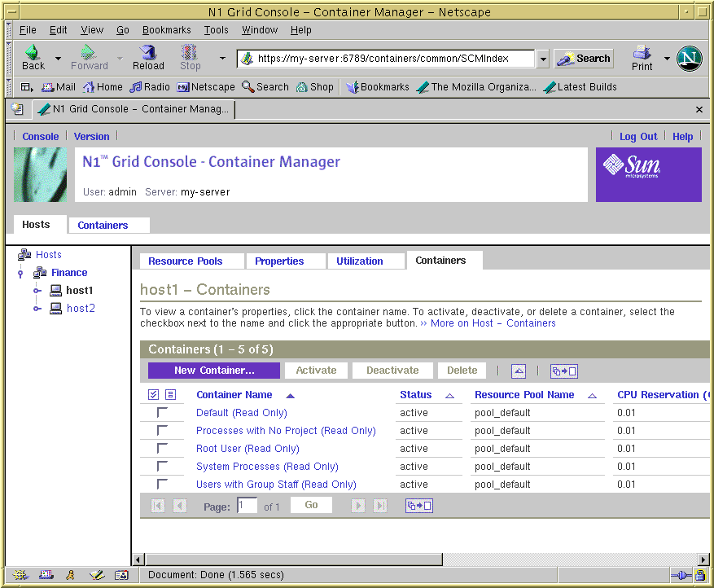This screenshot has width=714, height=588.
Task: Sort by Status column arrow
Action: pos(449,396)
